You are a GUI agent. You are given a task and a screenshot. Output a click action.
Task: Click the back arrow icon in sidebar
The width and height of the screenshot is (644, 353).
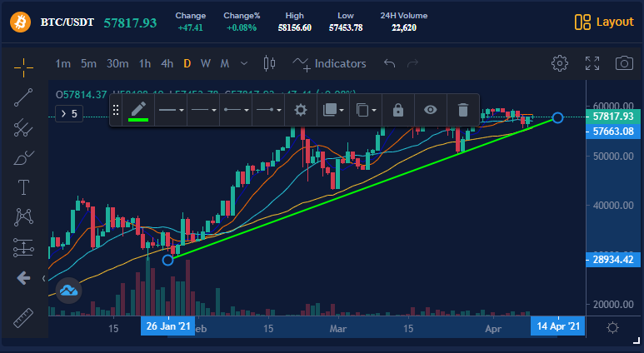click(23, 278)
